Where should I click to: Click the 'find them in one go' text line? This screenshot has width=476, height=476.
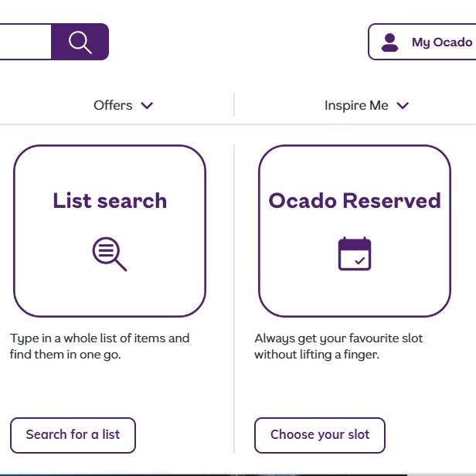pyautogui.click(x=66, y=355)
